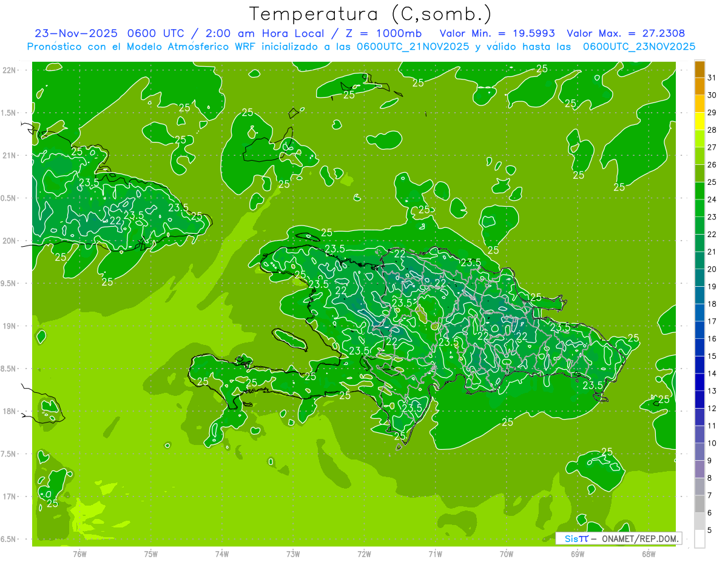Click the 72W longitude label
The image size is (728, 562).
point(364,554)
